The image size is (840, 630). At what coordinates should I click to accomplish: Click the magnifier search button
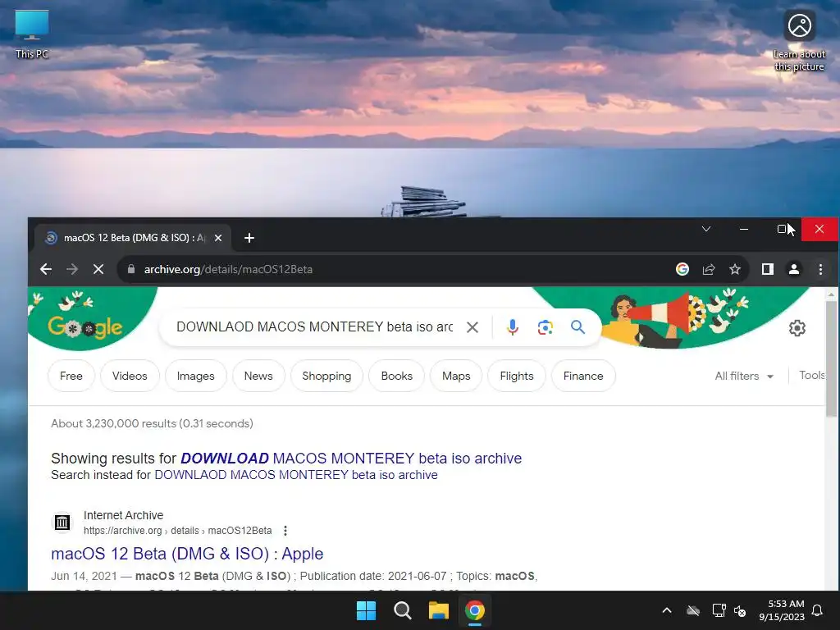click(577, 326)
